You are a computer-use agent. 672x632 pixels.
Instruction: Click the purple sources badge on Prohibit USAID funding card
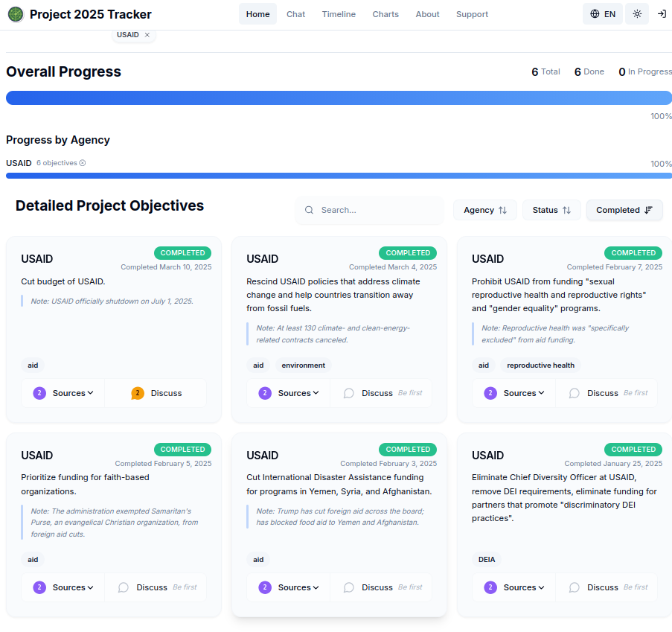(x=490, y=393)
